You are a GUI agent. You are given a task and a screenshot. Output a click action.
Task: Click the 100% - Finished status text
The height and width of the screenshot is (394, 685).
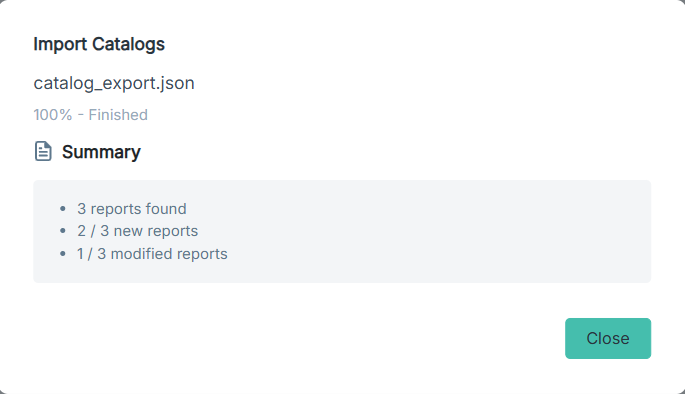tap(91, 114)
